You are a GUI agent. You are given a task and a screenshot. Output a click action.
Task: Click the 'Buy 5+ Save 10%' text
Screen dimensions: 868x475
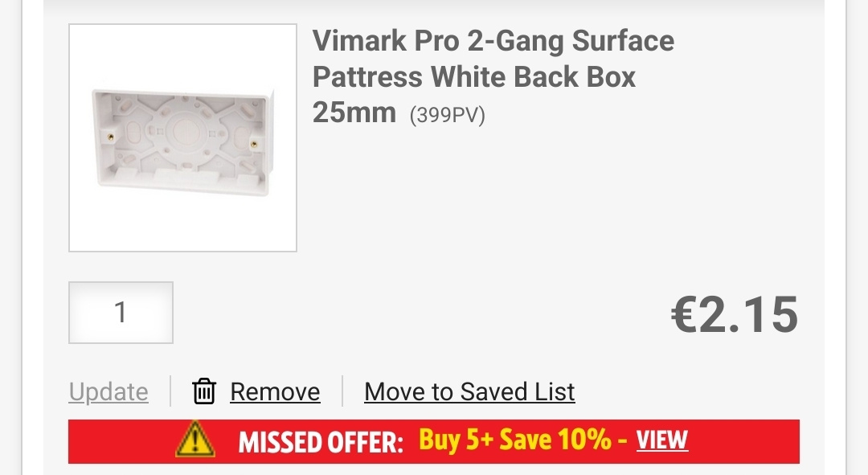tap(515, 440)
